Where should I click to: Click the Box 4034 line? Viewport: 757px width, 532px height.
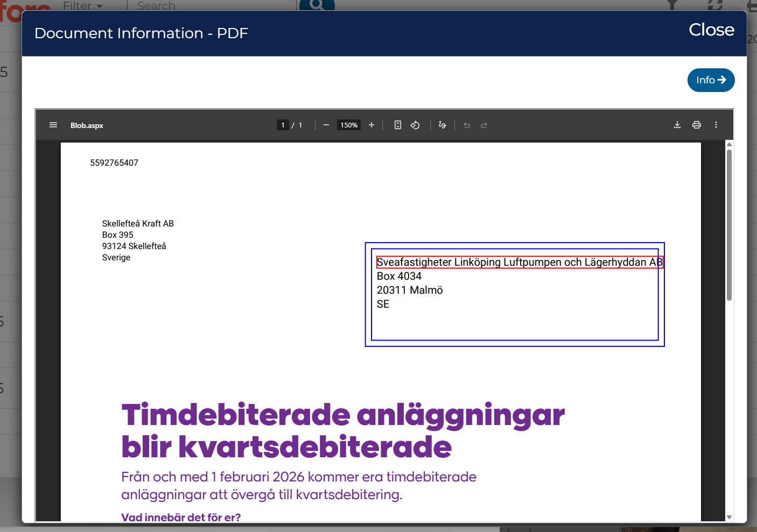point(399,276)
